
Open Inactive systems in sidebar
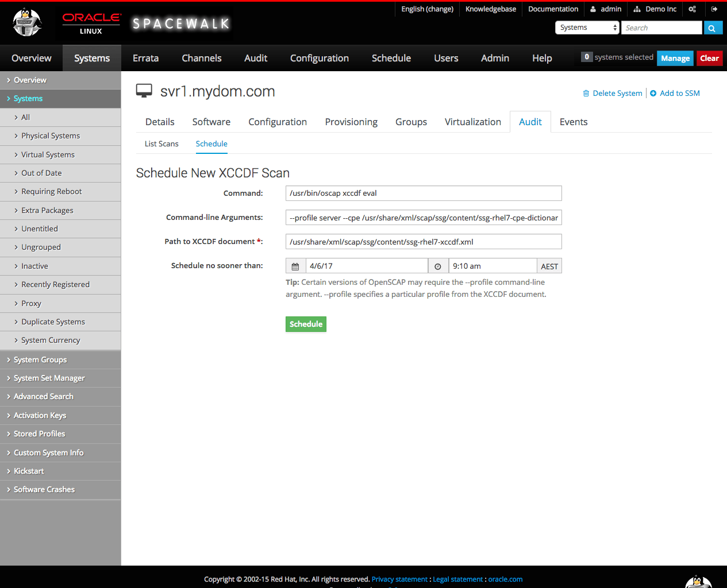coord(34,266)
